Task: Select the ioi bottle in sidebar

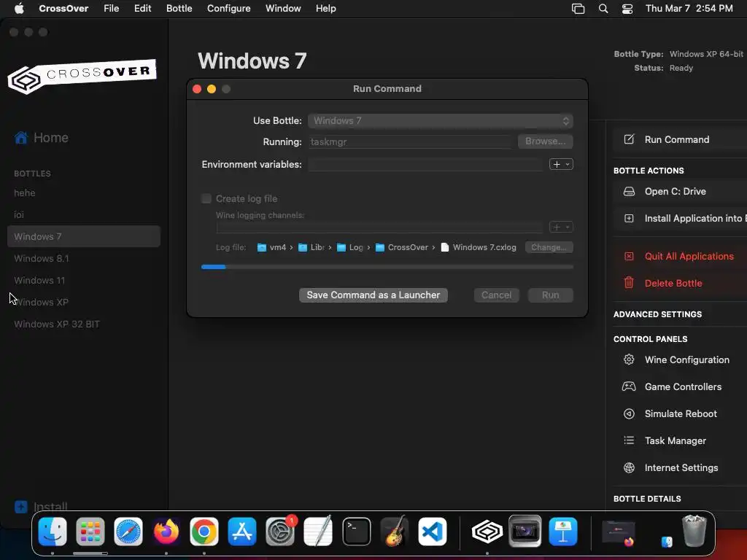Action: coord(19,215)
